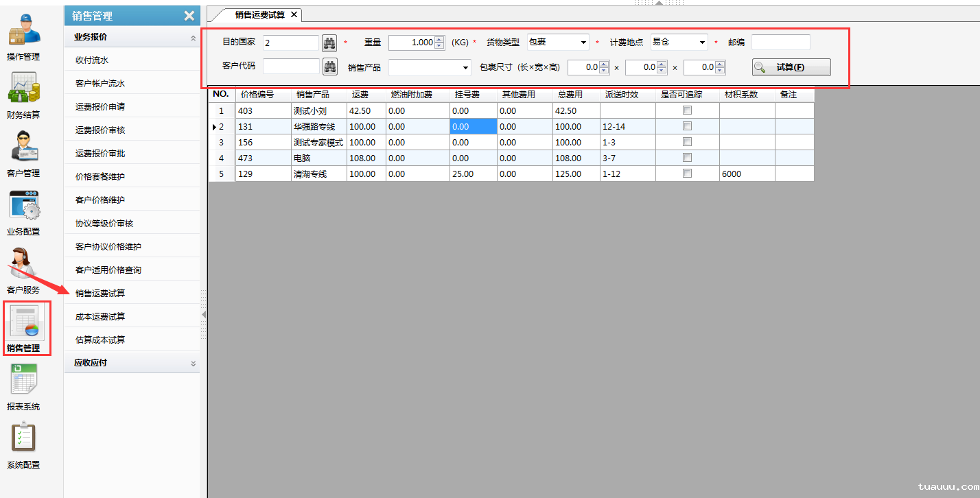Check 是否可追踪 box for 测试小刘 row
Viewport: 980px width, 498px height.
687,110
